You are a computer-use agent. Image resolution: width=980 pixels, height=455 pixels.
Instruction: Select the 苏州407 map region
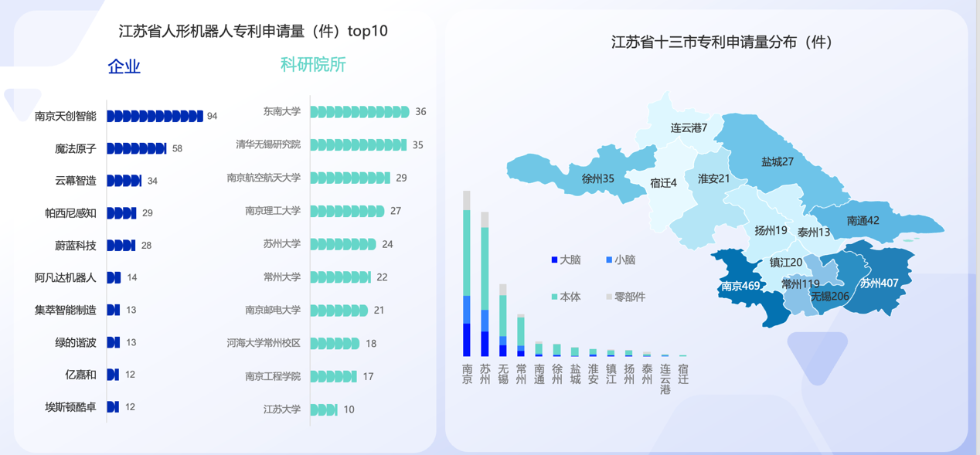(x=879, y=283)
